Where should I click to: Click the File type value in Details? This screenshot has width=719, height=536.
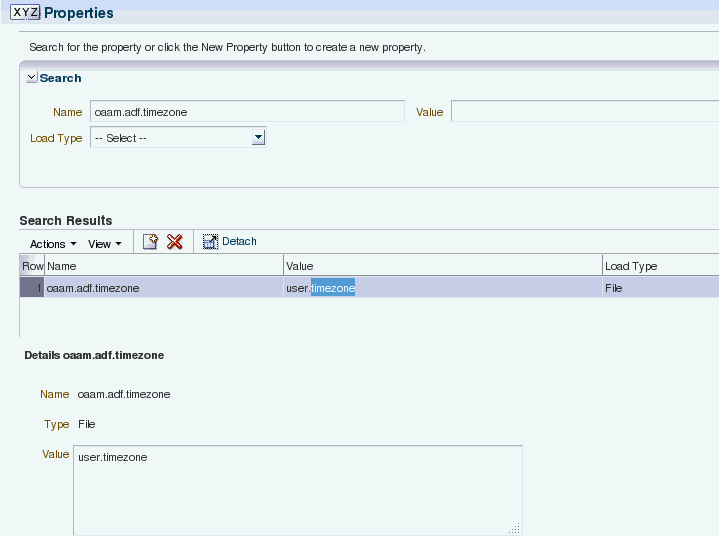[87, 424]
